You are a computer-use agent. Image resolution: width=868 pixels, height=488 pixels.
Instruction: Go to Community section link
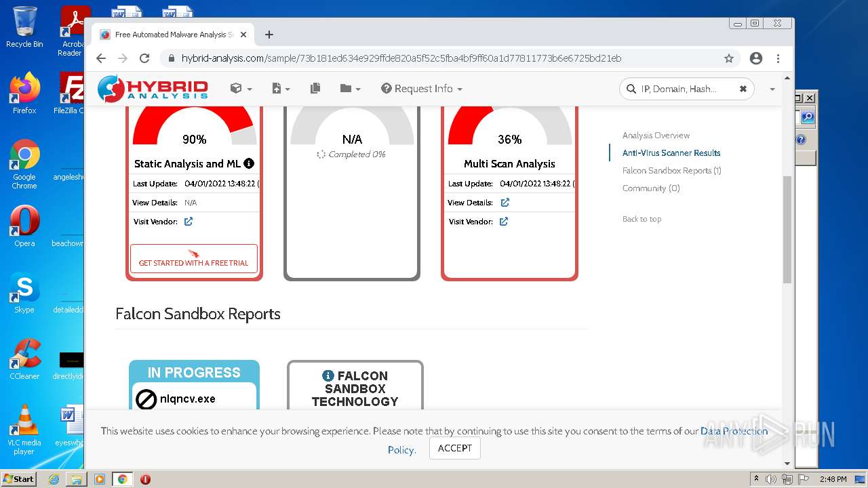(x=651, y=188)
